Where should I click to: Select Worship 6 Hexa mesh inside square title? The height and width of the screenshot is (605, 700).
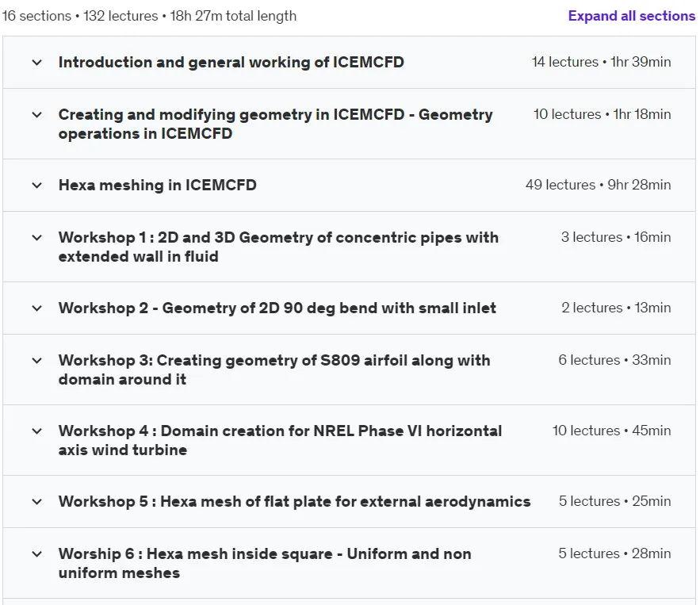(266, 563)
